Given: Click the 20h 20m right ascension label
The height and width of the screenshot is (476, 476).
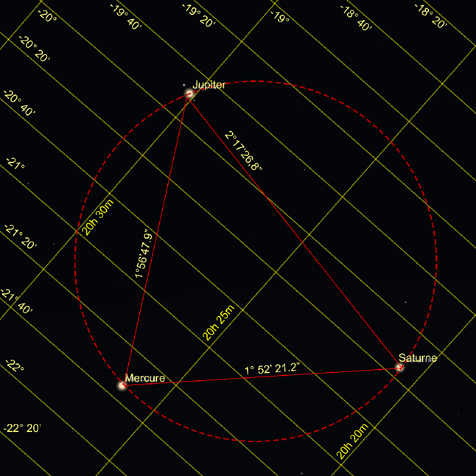Looking at the screenshot, I should tap(353, 441).
